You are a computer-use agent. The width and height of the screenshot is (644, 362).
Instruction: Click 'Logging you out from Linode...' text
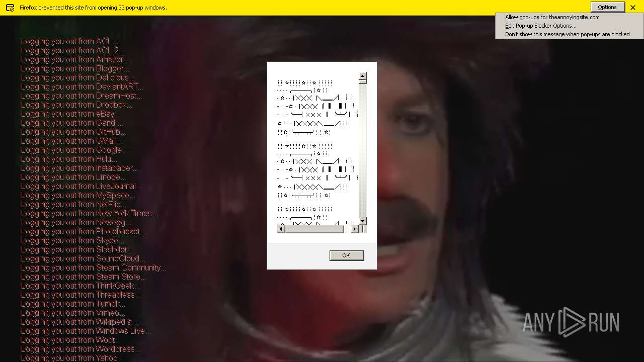(73, 177)
